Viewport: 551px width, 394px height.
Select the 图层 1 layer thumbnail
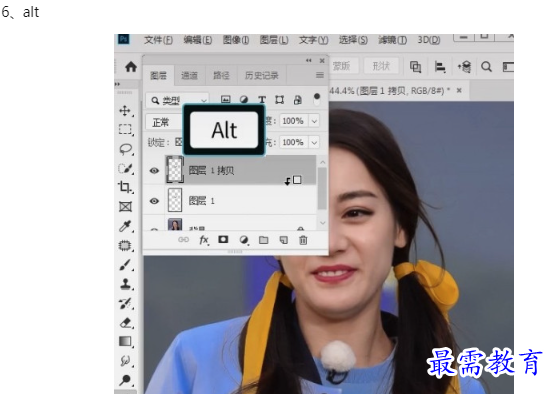tap(175, 200)
